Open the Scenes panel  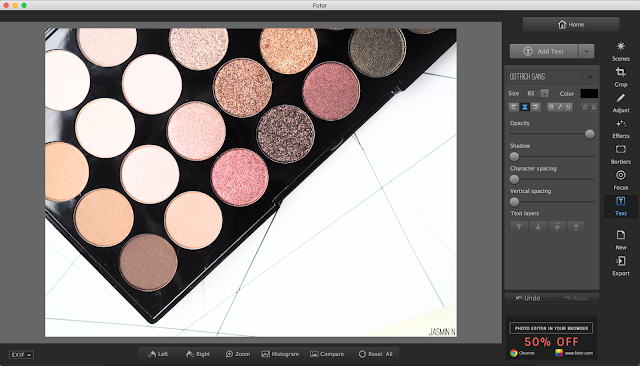(620, 51)
